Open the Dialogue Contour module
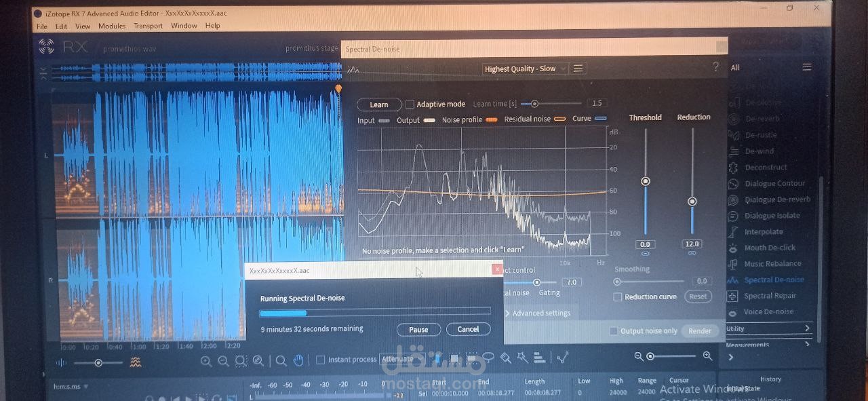This screenshot has height=401, width=868. 774,184
